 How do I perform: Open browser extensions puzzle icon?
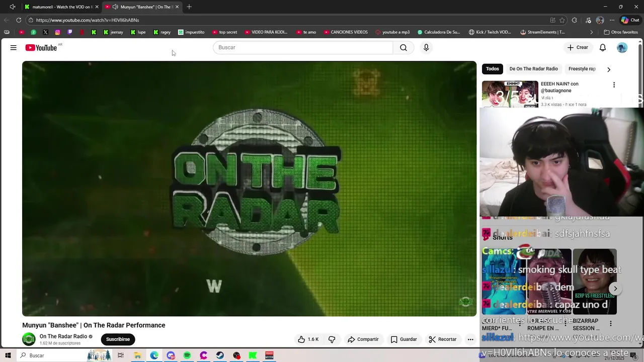coord(575,20)
